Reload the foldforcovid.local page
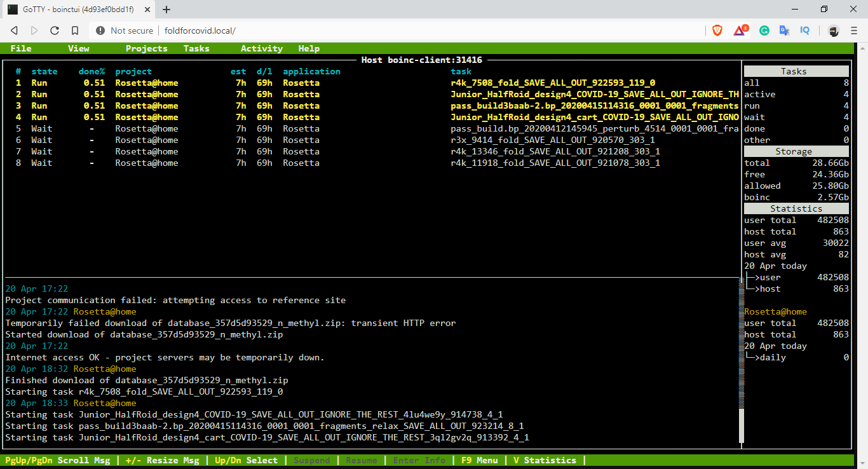 [55, 31]
